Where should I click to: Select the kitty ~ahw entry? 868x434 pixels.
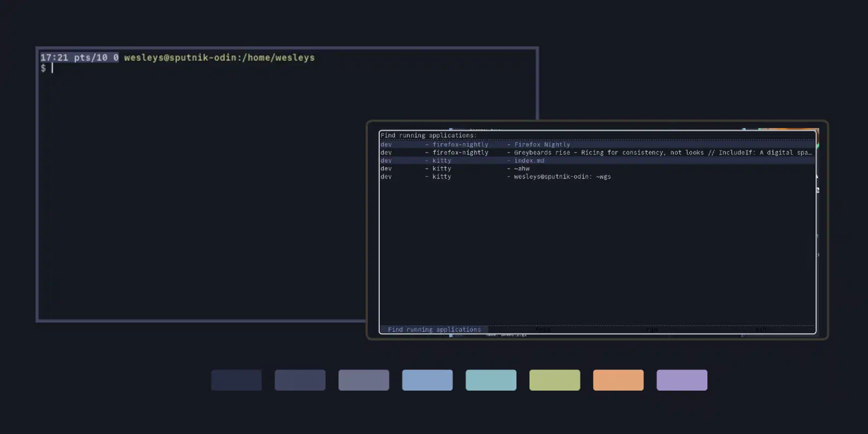(x=597, y=169)
